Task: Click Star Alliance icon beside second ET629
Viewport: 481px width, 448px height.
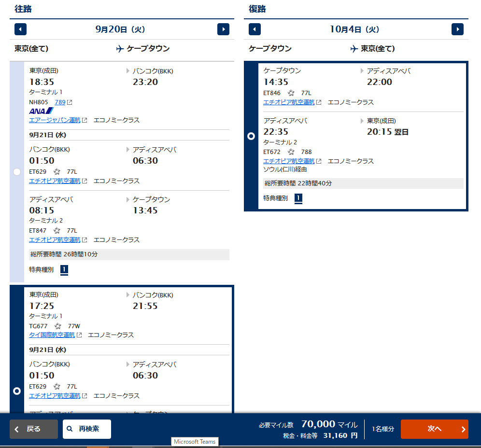Action: click(57, 387)
